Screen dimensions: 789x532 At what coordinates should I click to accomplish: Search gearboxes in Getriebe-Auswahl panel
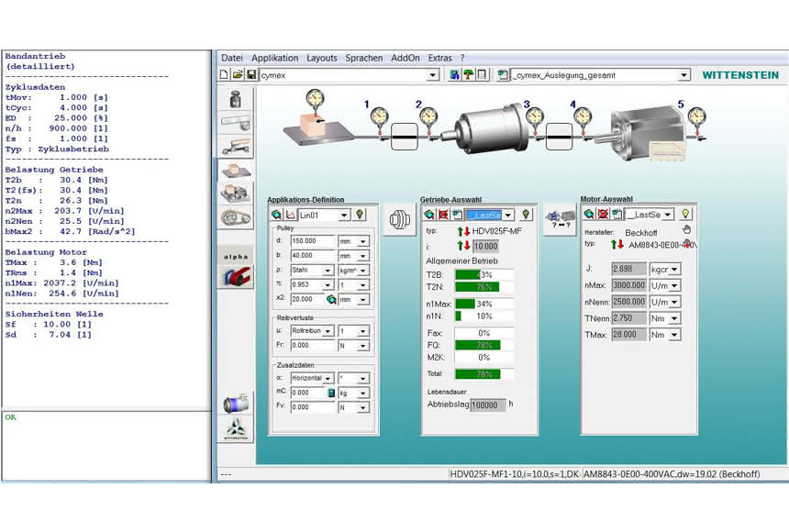pyautogui.click(x=429, y=215)
